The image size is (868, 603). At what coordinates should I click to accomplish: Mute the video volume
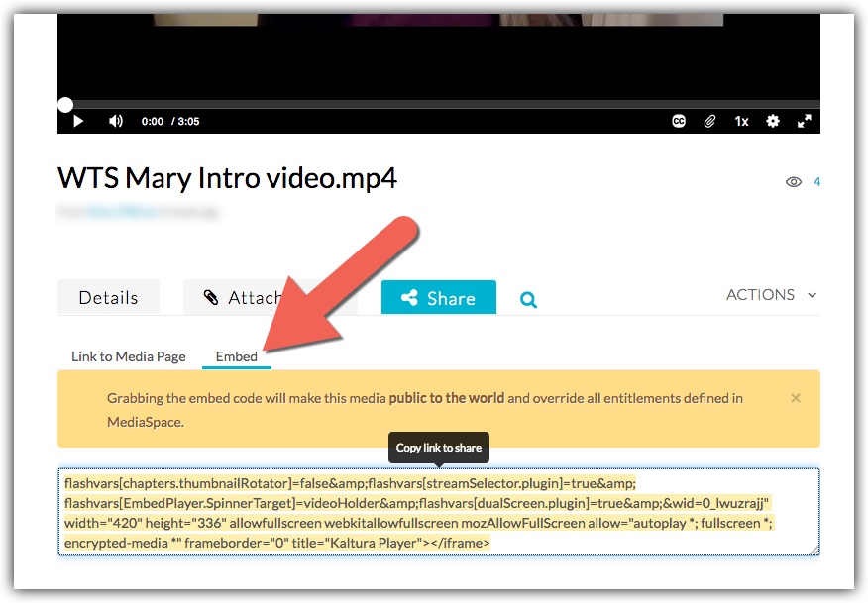tap(116, 121)
